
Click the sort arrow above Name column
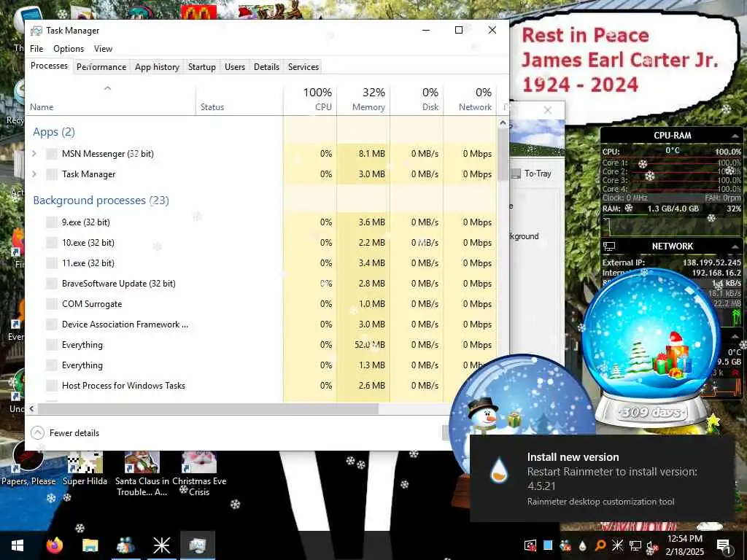click(x=108, y=88)
